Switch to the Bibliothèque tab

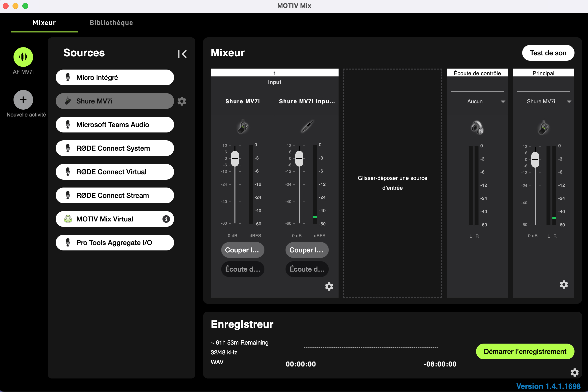tap(111, 23)
